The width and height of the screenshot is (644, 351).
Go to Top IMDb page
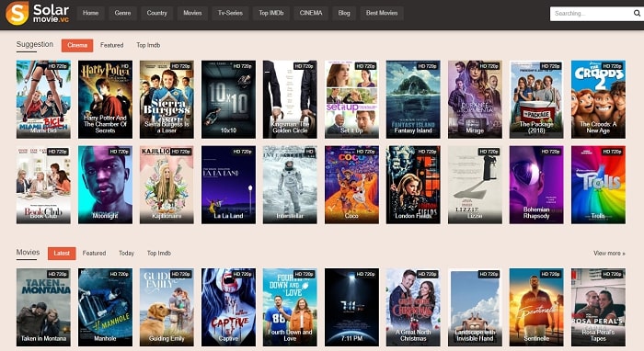271,13
